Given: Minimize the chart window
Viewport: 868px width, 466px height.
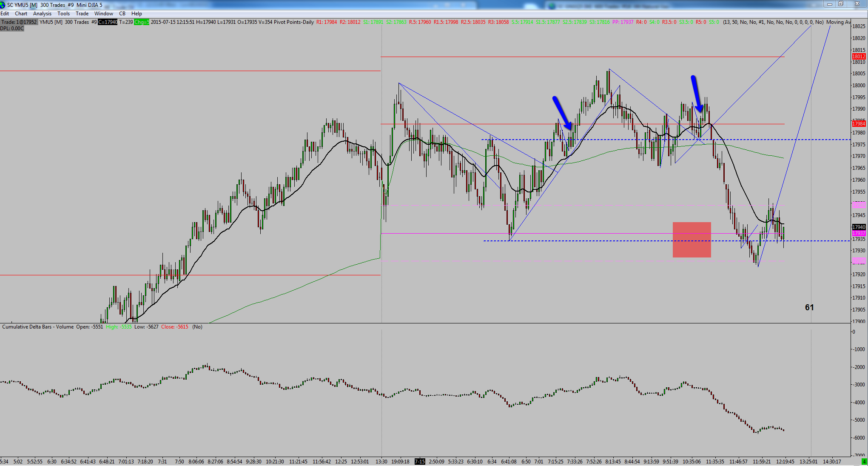Looking at the screenshot, I should click(830, 4).
